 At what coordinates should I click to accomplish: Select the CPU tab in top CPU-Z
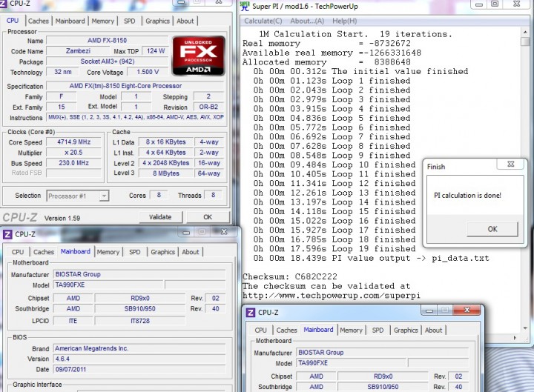[x=13, y=21]
